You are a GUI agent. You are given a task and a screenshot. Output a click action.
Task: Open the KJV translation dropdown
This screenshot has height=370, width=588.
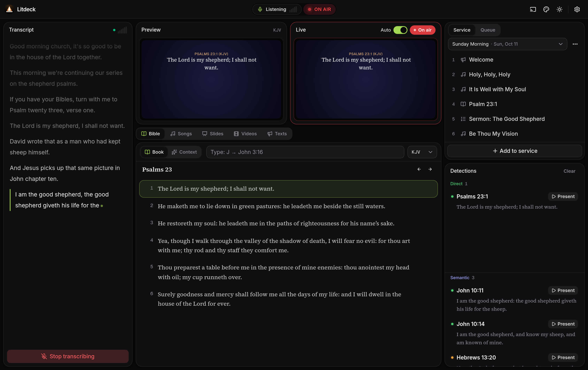pos(422,152)
